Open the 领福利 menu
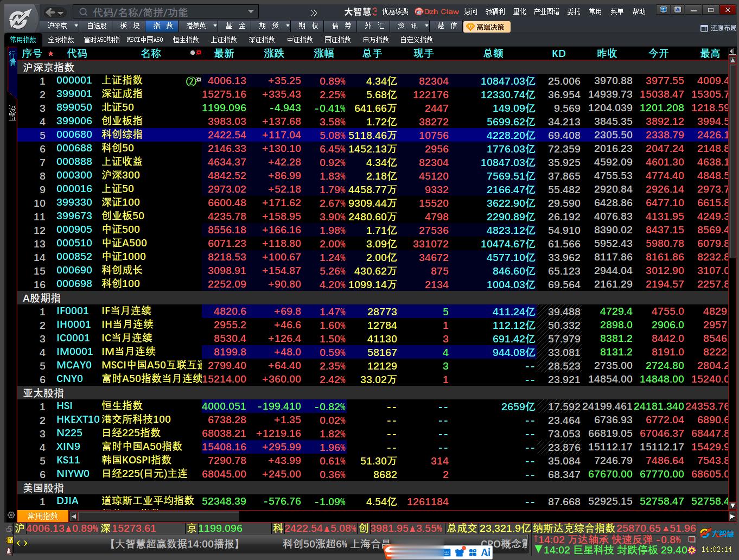This screenshot has height=560, width=739. coord(495,11)
